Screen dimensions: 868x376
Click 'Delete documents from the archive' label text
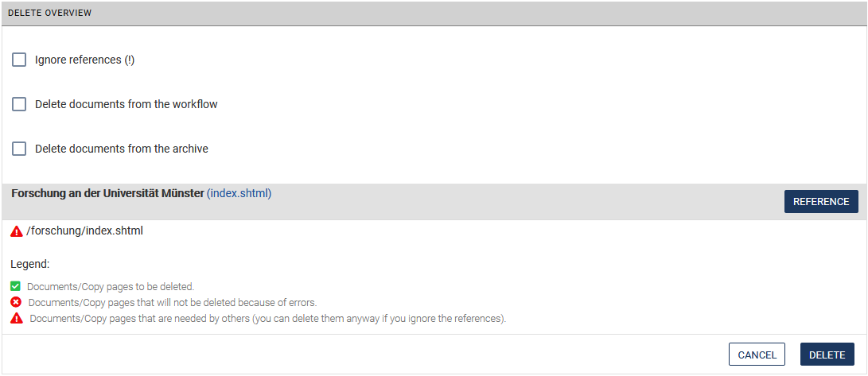point(122,149)
